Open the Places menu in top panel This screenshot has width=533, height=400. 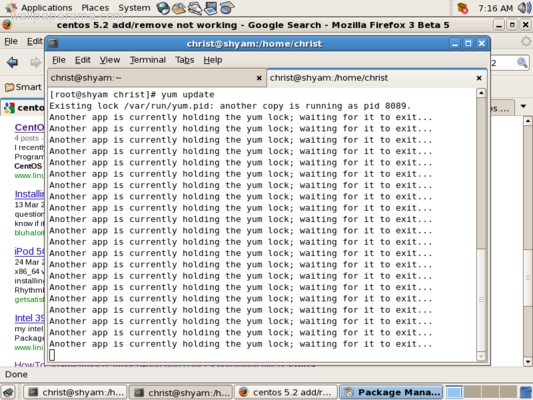coord(95,7)
